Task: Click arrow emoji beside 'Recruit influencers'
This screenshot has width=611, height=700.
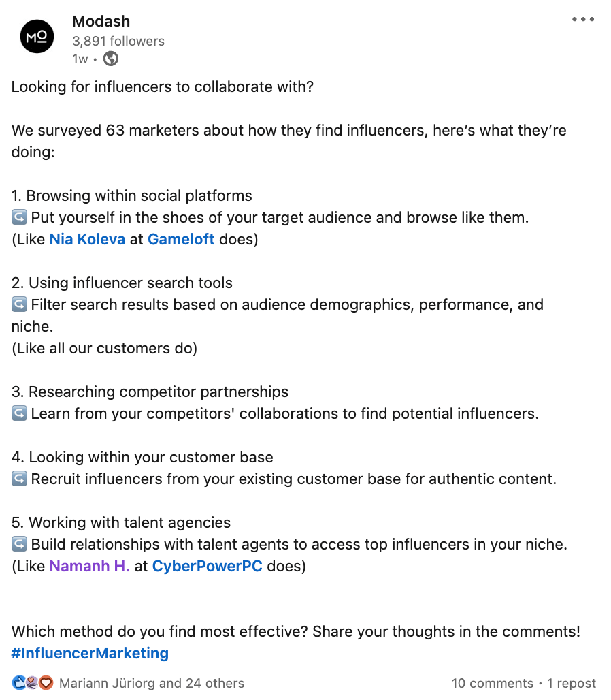Action: point(19,479)
